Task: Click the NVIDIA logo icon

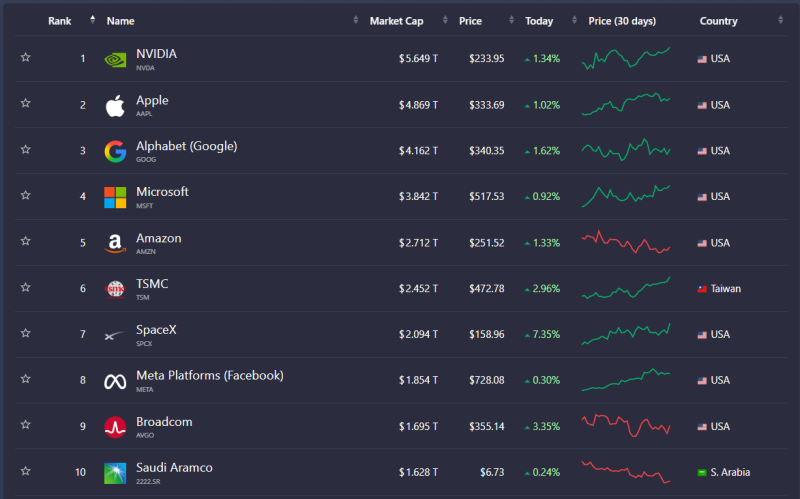Action: pyautogui.click(x=115, y=60)
